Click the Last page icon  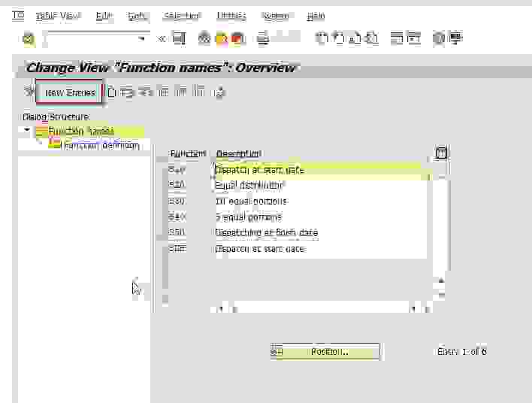coord(372,38)
